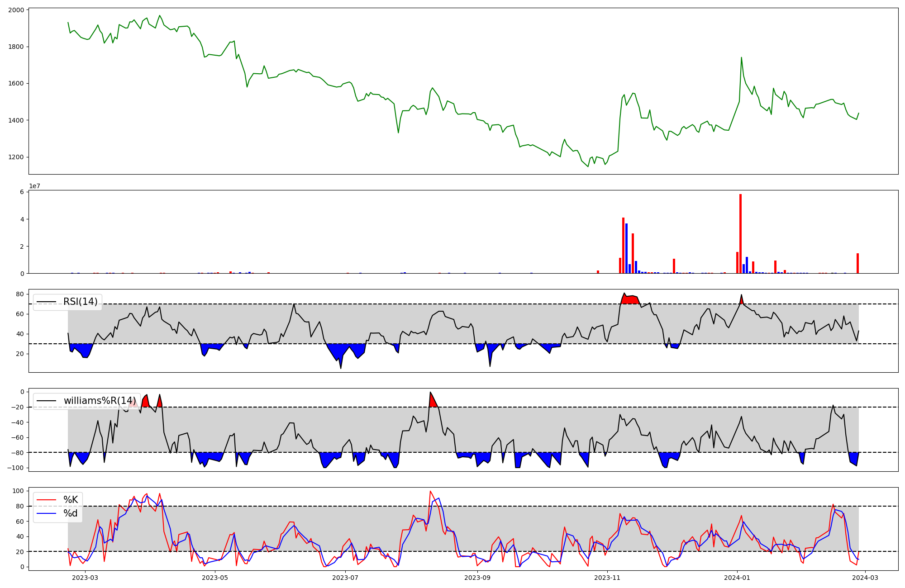Click the 2023-03 date tick label
Image resolution: width=905 pixels, height=588 pixels.
(85, 578)
